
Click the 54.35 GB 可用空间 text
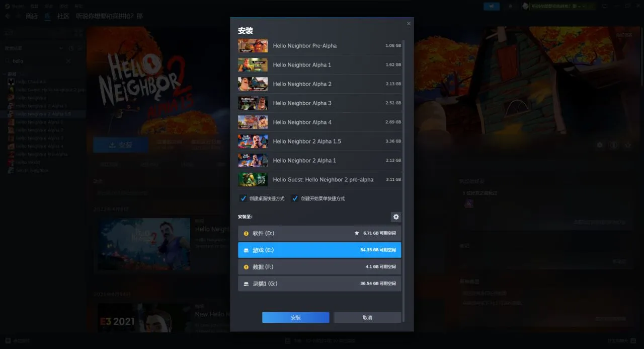378,250
